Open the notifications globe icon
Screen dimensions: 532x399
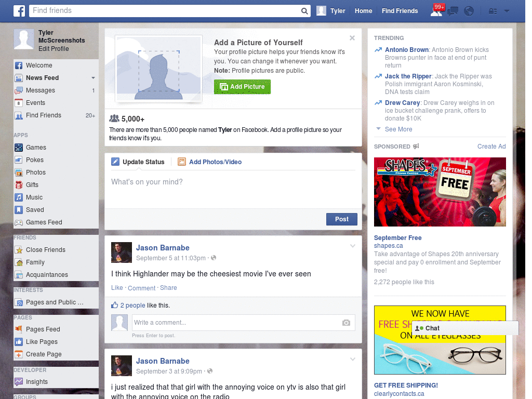pyautogui.click(x=469, y=11)
